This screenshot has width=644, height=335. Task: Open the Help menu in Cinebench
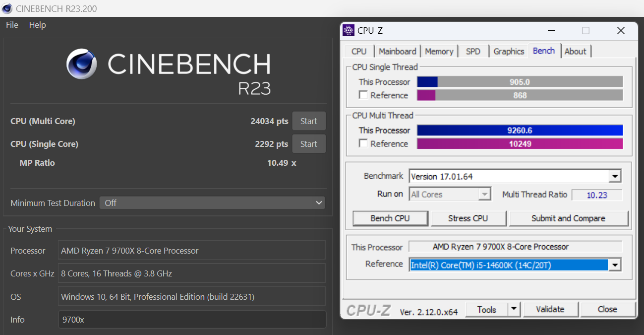pos(37,25)
